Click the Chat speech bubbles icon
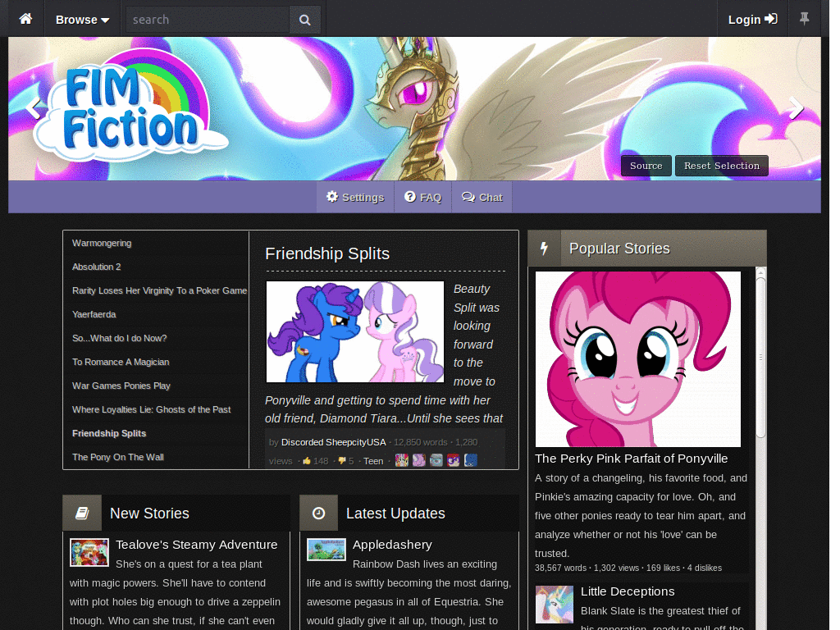Image resolution: width=840 pixels, height=630 pixels. pyautogui.click(x=468, y=197)
